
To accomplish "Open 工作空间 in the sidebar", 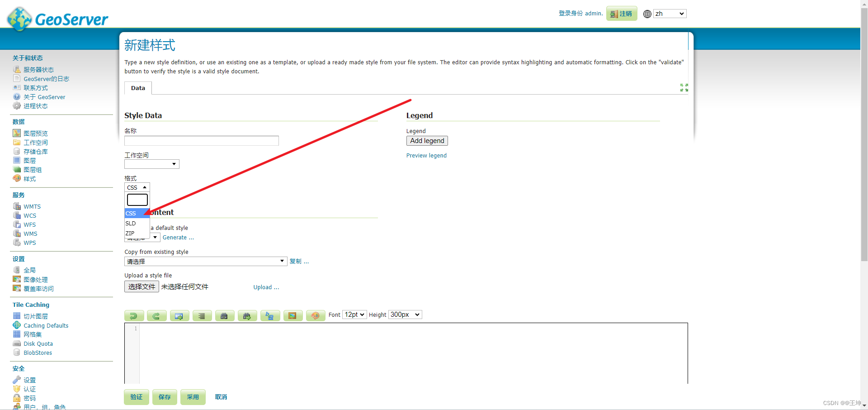I will [36, 143].
